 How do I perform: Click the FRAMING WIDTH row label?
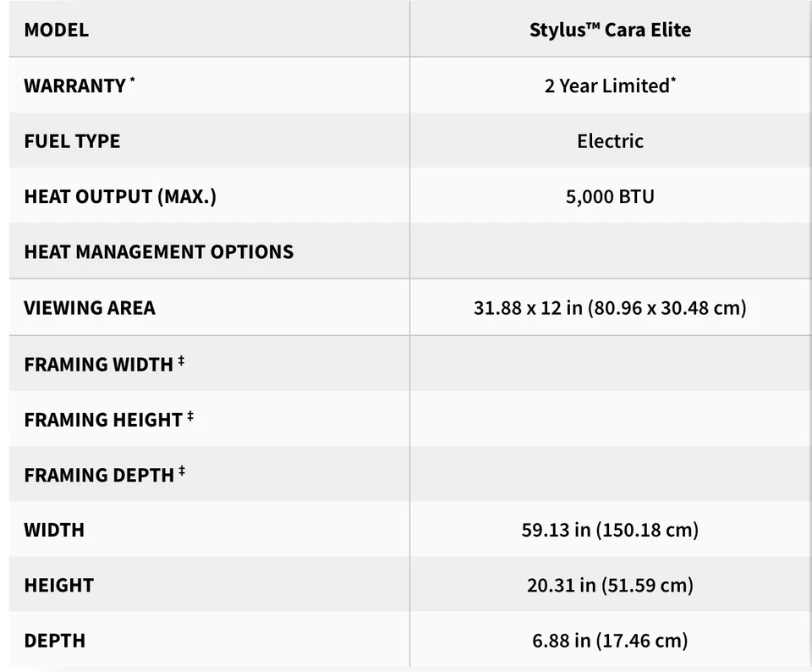(x=98, y=364)
